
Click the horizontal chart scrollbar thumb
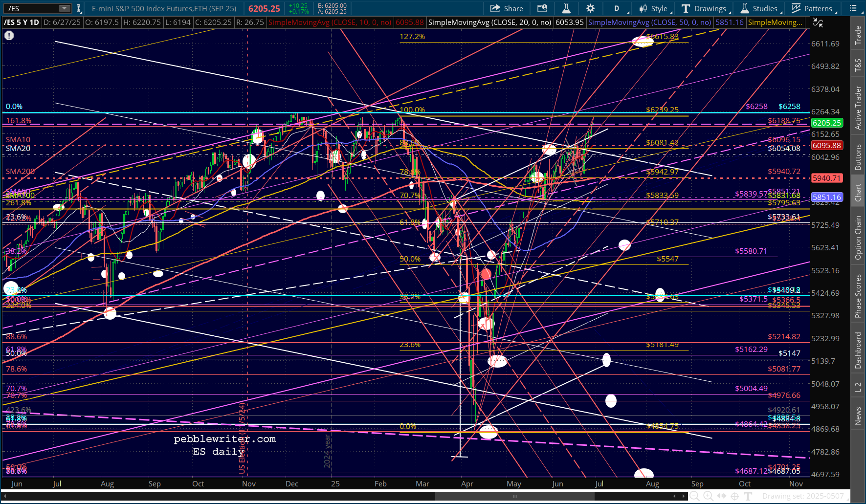click(515, 496)
